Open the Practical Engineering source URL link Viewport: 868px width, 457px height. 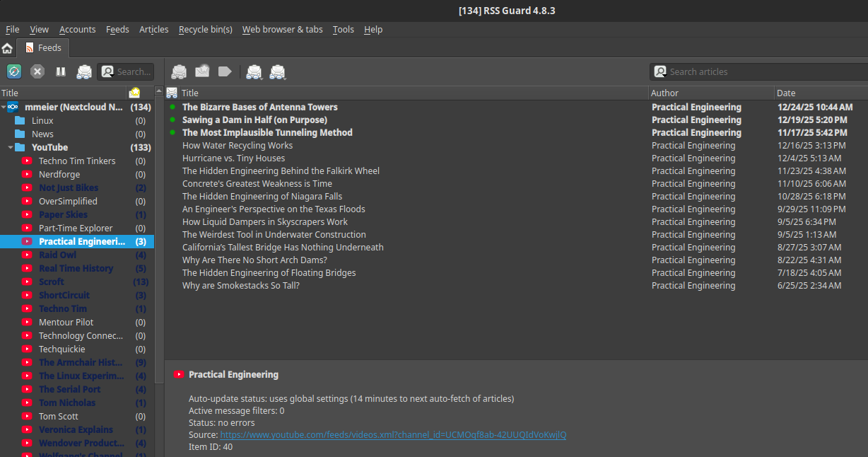tap(394, 434)
